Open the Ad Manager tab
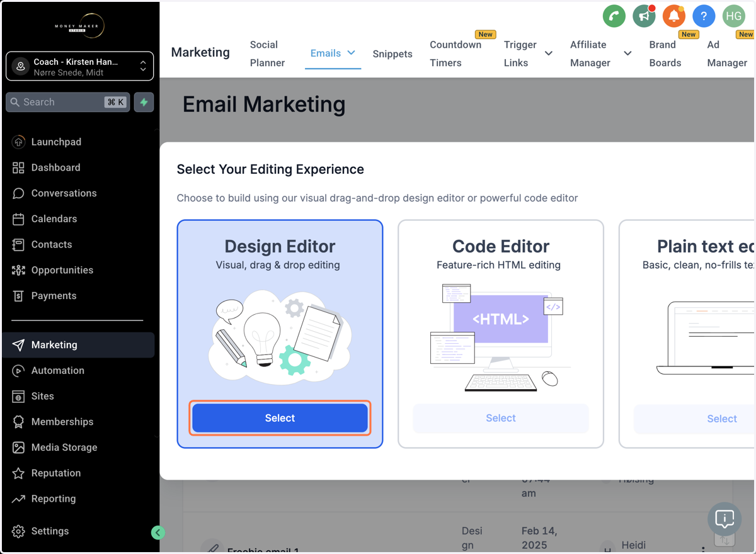 pyautogui.click(x=727, y=54)
